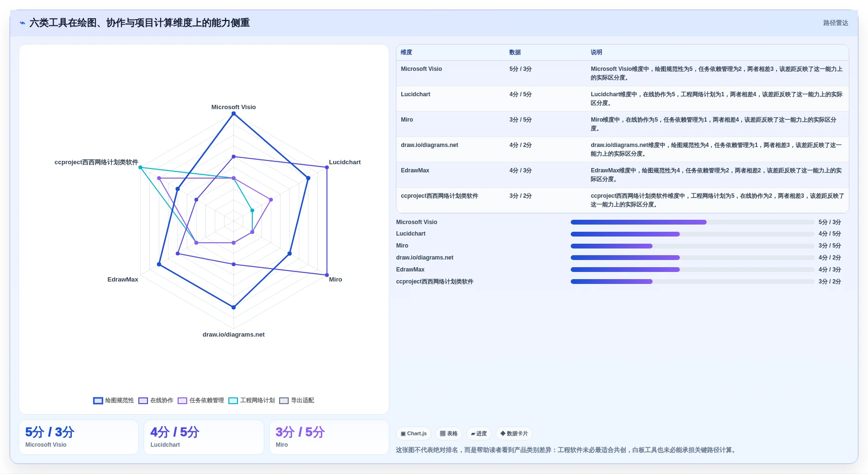The width and height of the screenshot is (868, 474).
Task: Click Microsoft Visio radar axis label
Action: (234, 107)
